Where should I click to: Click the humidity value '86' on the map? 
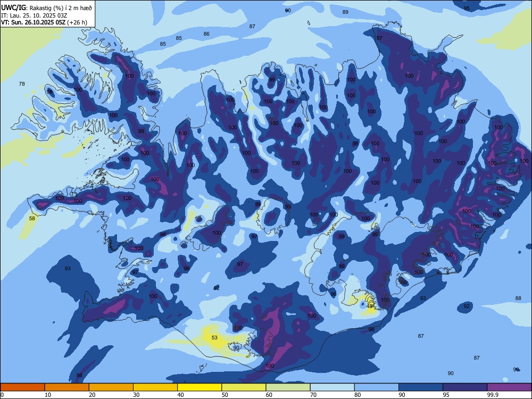(206, 34)
